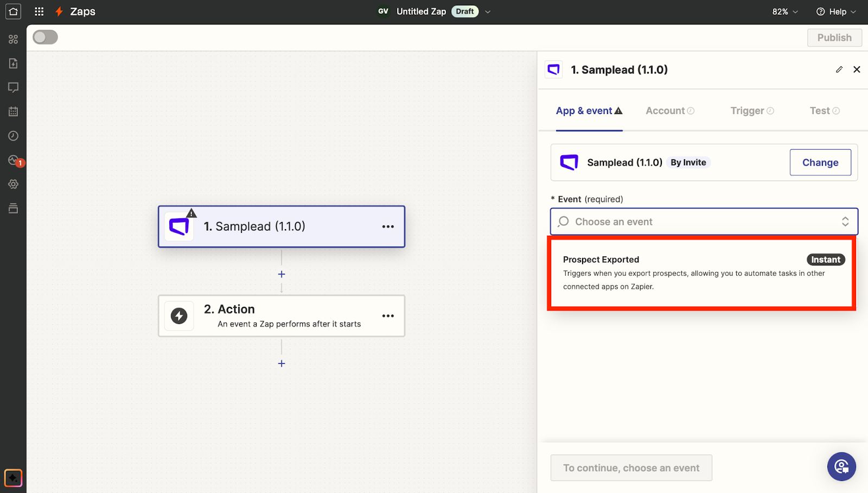Viewport: 868px width, 493px height.
Task: Open the 82% zoom dropdown
Action: (x=785, y=11)
